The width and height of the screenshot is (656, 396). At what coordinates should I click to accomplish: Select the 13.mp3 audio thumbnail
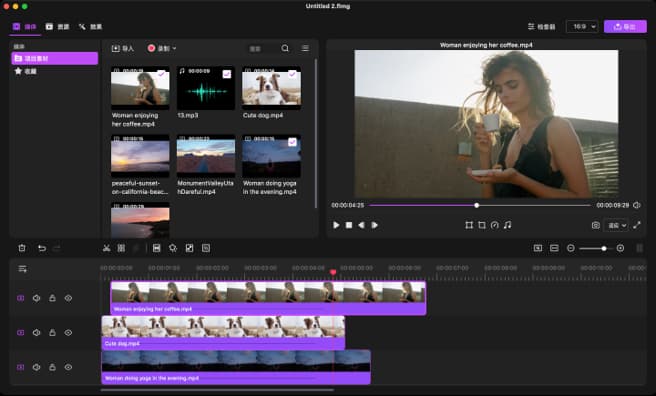(205, 88)
